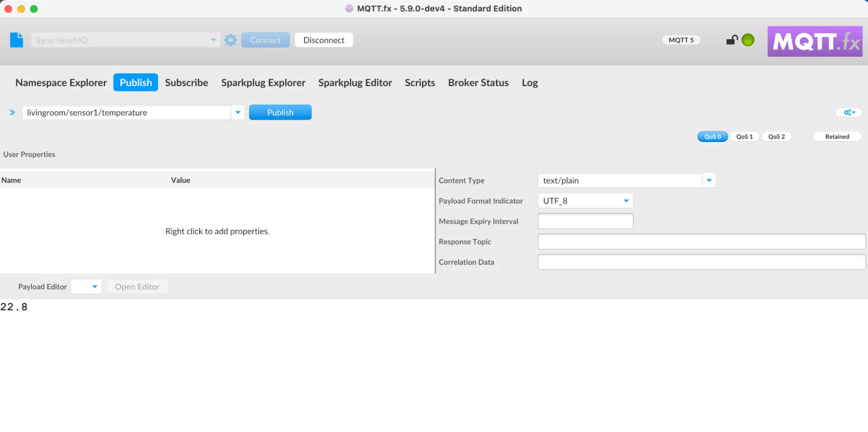Click the Content Type text/plain field

(x=620, y=180)
